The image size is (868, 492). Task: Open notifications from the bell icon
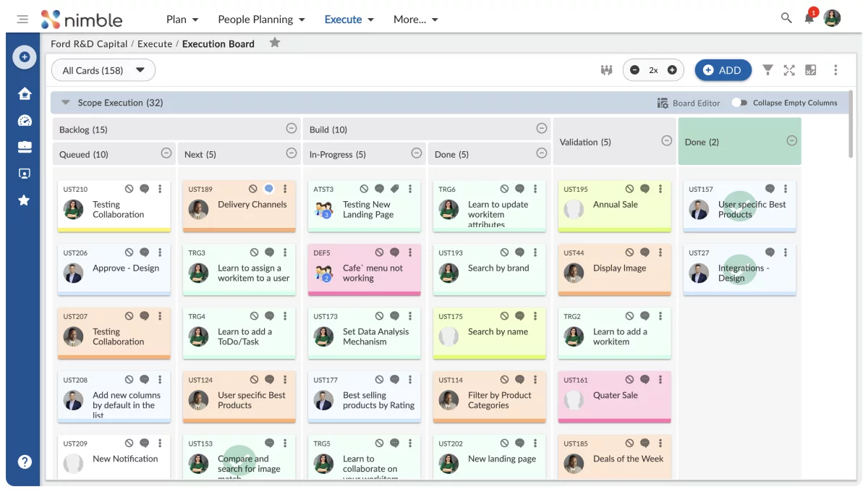[809, 18]
